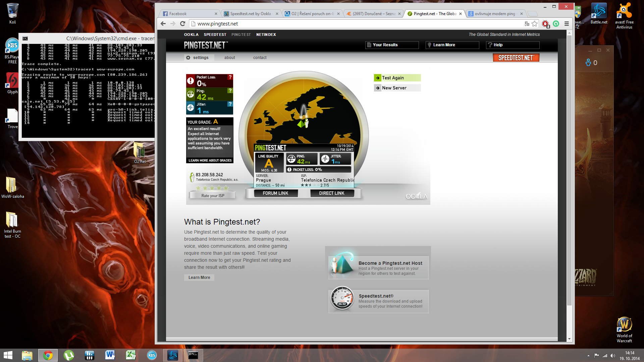Open the Adblock extension icon
The height and width of the screenshot is (362, 644).
click(x=545, y=23)
